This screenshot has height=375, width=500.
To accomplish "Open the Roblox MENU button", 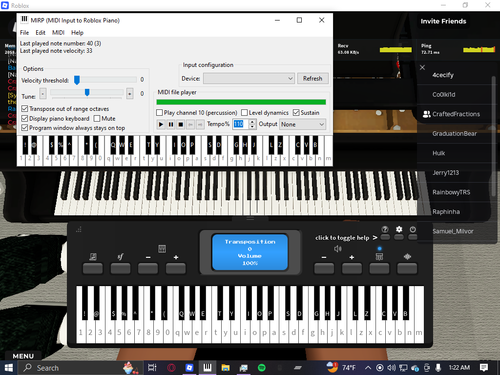I will (23, 356).
